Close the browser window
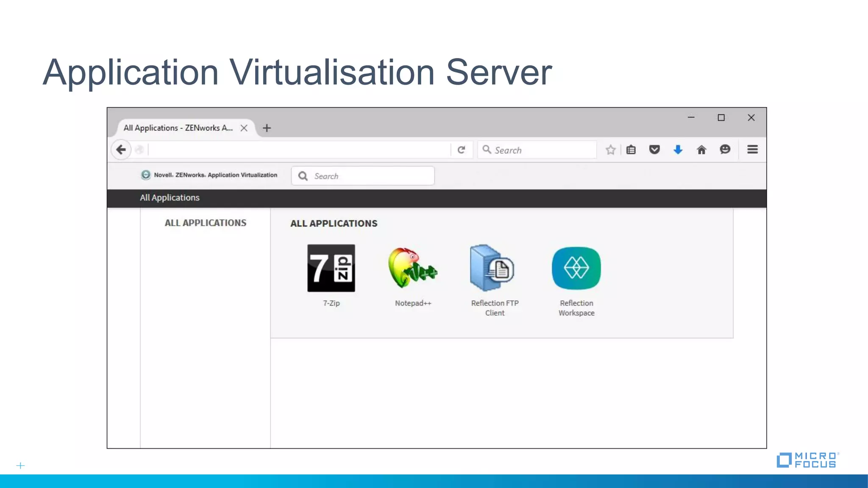 tap(751, 117)
